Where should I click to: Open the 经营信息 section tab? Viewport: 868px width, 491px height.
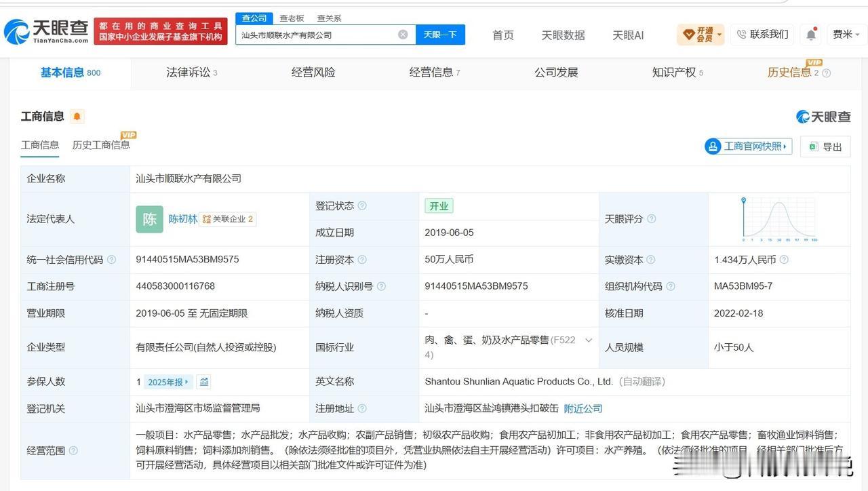pos(435,73)
